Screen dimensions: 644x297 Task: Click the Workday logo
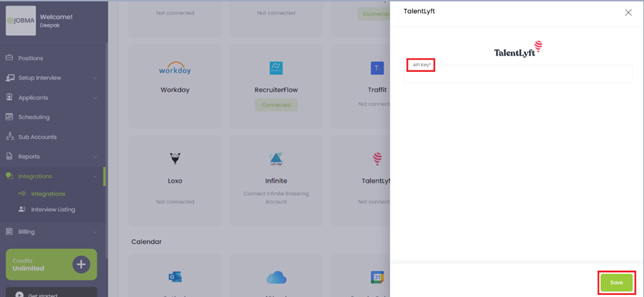click(x=175, y=69)
